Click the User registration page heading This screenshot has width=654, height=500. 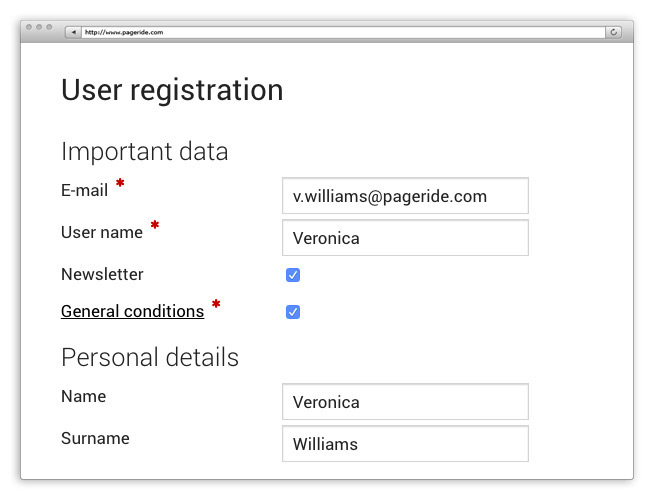pyautogui.click(x=172, y=90)
